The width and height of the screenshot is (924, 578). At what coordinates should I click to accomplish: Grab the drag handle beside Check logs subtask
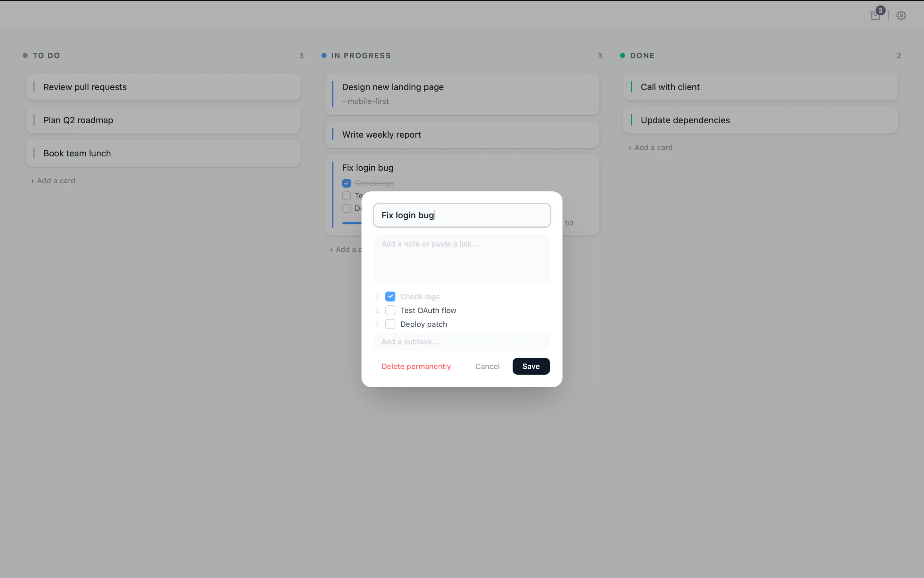click(x=377, y=297)
